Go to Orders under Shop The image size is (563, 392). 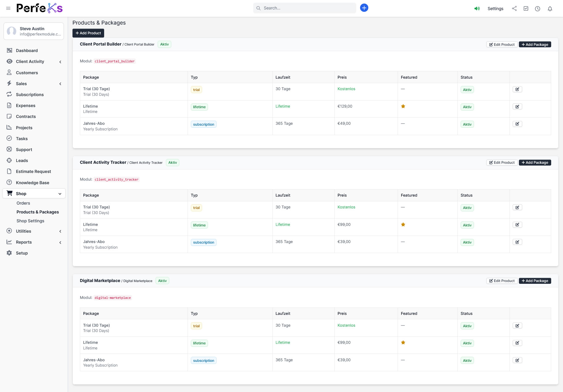point(23,203)
